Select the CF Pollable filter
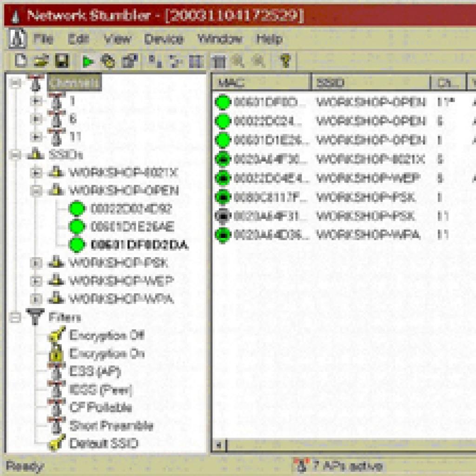 point(100,407)
